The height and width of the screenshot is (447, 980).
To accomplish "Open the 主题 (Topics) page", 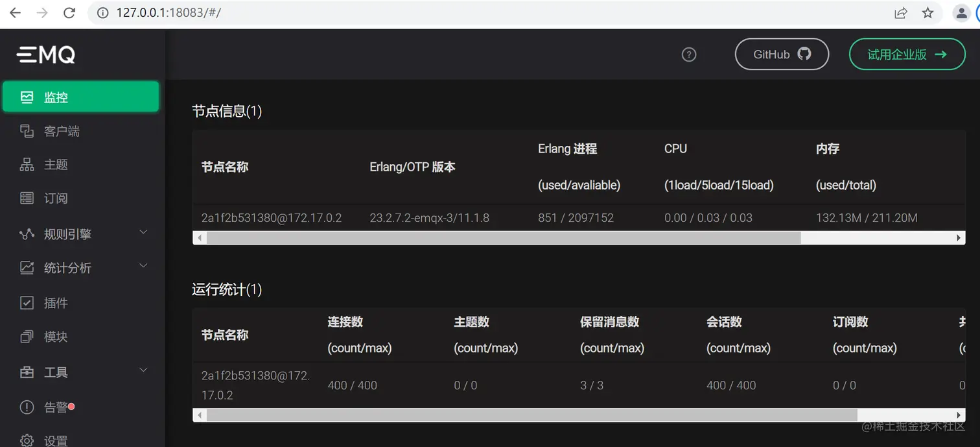I will coord(55,164).
